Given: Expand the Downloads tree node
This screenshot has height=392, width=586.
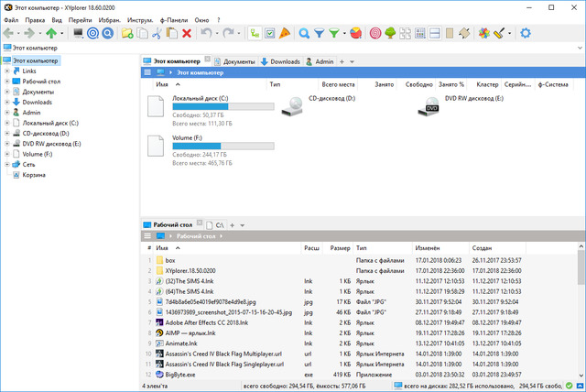Looking at the screenshot, I should click(7, 103).
